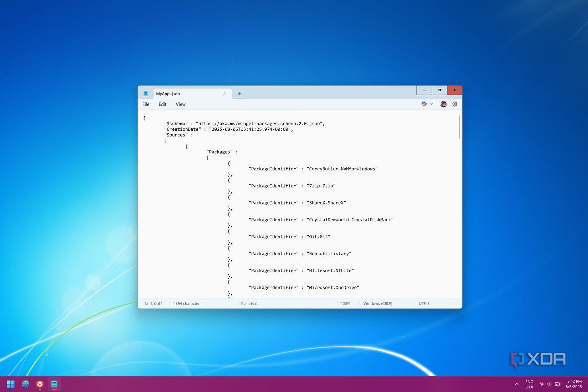Expand the Copilot dropdown chevron
This screenshot has width=588, height=392.
[x=431, y=104]
